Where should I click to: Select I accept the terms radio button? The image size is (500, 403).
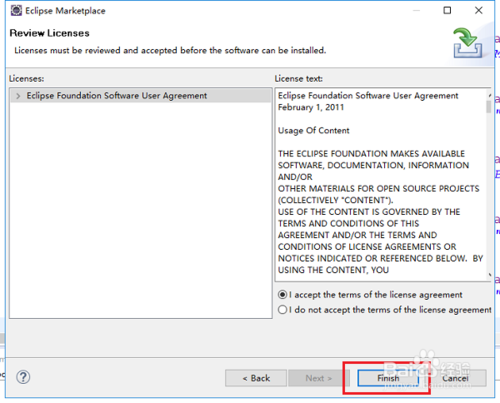tap(282, 295)
